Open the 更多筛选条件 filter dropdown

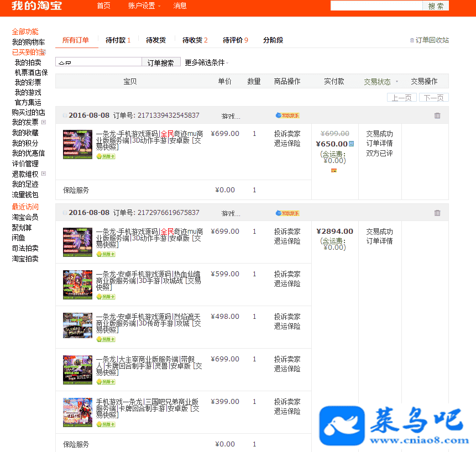206,63
